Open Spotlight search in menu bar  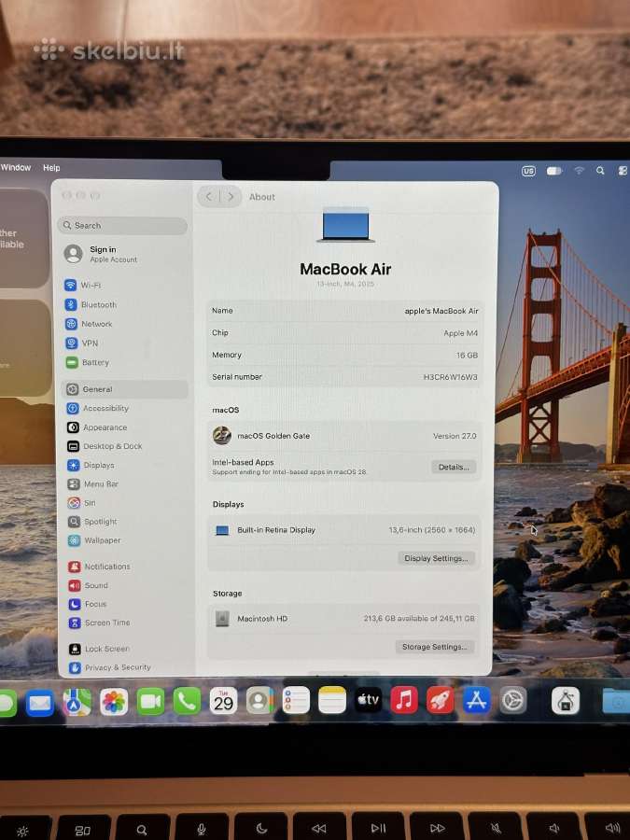(x=600, y=171)
